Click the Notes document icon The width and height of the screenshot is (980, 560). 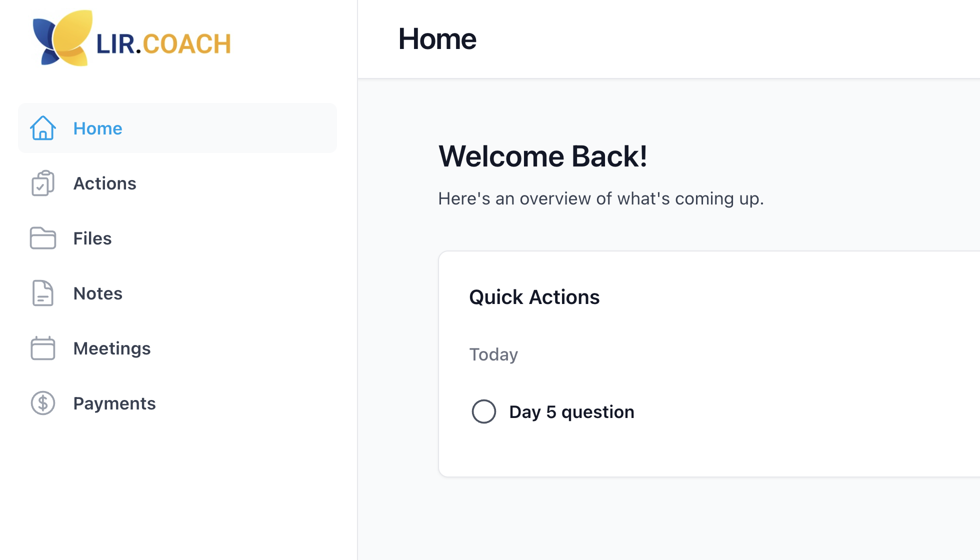43,293
